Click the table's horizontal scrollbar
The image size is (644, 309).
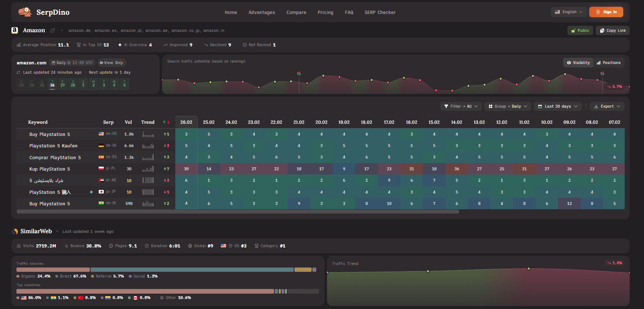pyautogui.click(x=238, y=212)
